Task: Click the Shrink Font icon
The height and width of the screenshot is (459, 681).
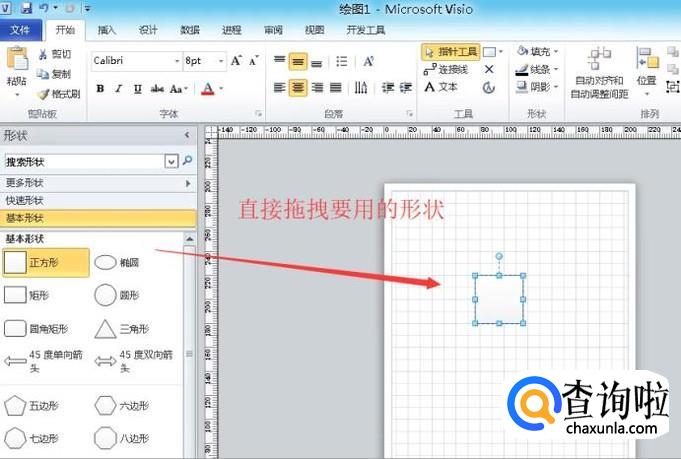Action: (254, 61)
